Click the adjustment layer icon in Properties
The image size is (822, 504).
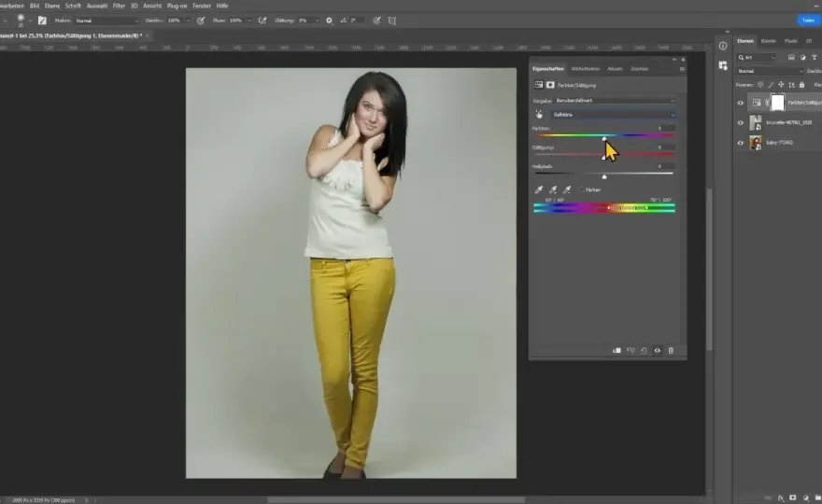click(x=538, y=85)
